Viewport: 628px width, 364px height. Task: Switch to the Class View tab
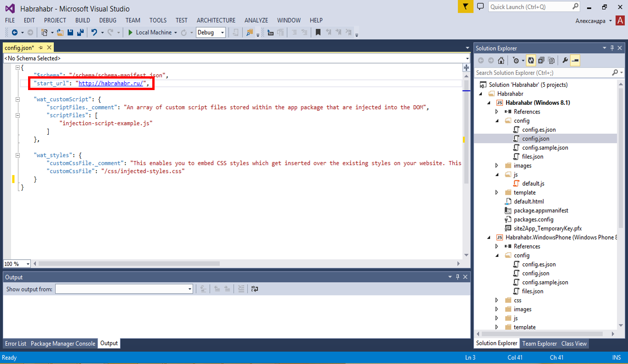tap(574, 344)
